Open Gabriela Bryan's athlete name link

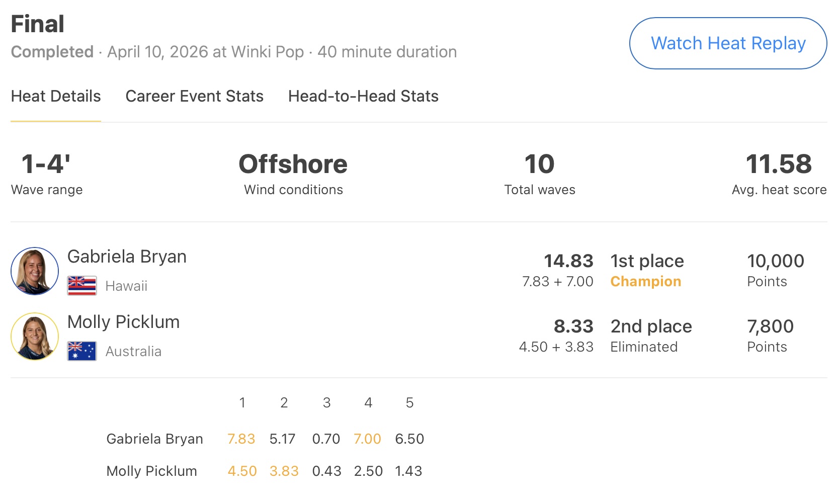point(127,257)
